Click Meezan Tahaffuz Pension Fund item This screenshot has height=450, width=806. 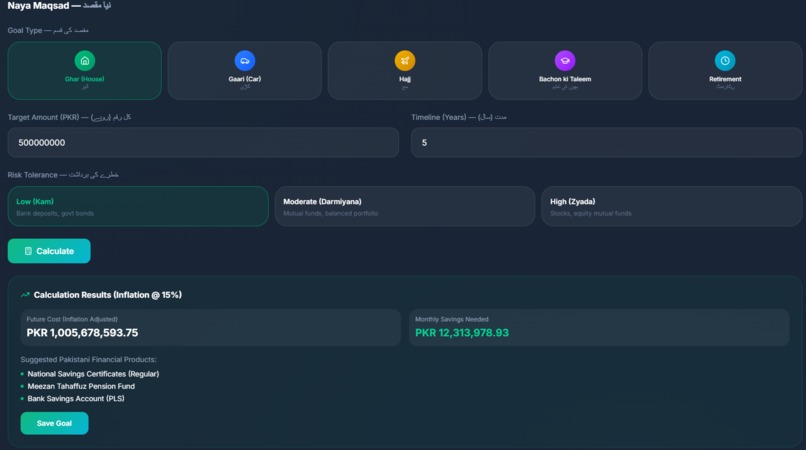pos(81,386)
